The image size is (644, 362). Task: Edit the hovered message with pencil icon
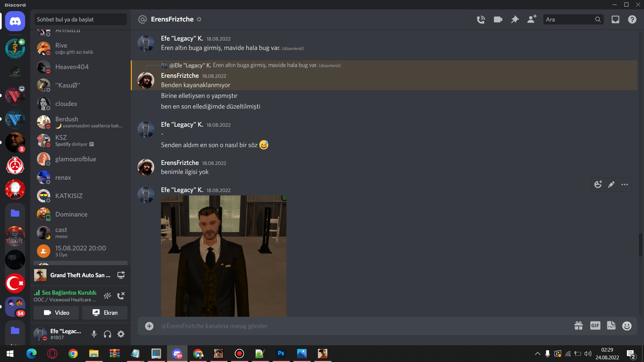click(611, 184)
